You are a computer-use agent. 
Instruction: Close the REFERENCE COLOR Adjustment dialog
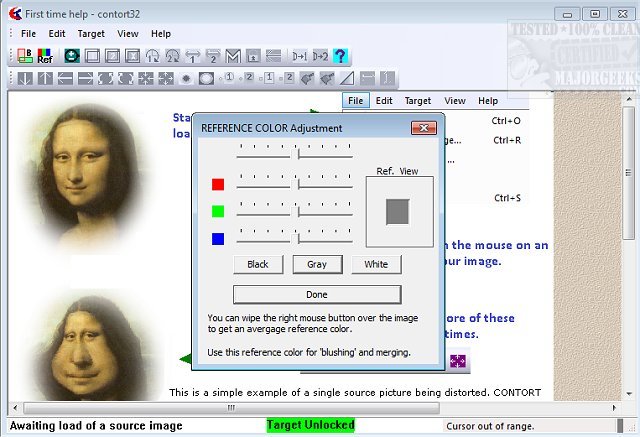[424, 128]
